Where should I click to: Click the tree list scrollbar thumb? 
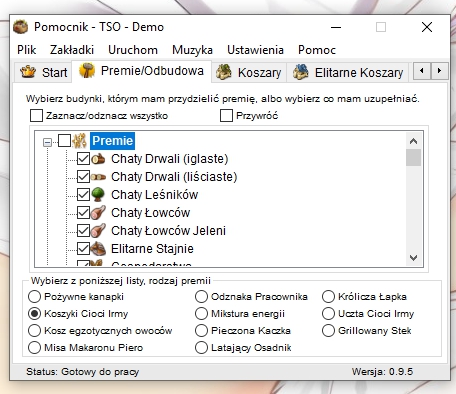pos(413,157)
